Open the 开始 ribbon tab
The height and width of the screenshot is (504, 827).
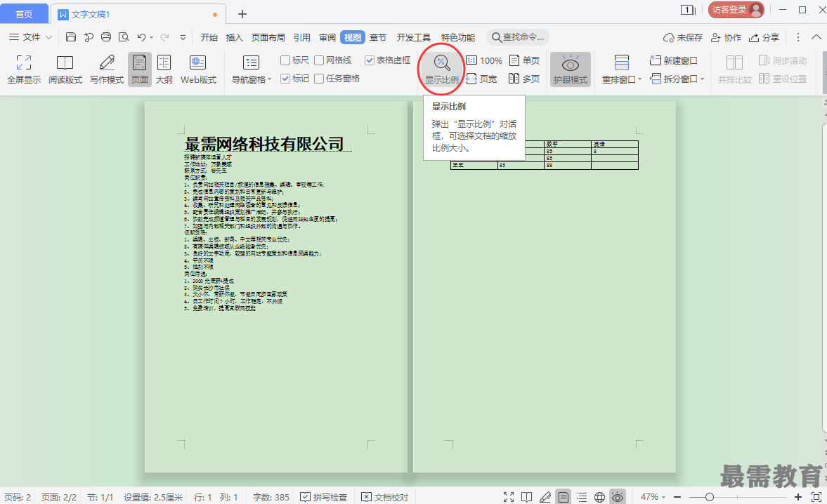209,37
